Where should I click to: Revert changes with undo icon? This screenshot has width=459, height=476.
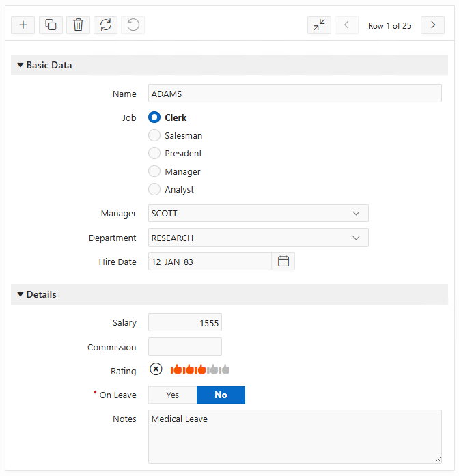(133, 25)
